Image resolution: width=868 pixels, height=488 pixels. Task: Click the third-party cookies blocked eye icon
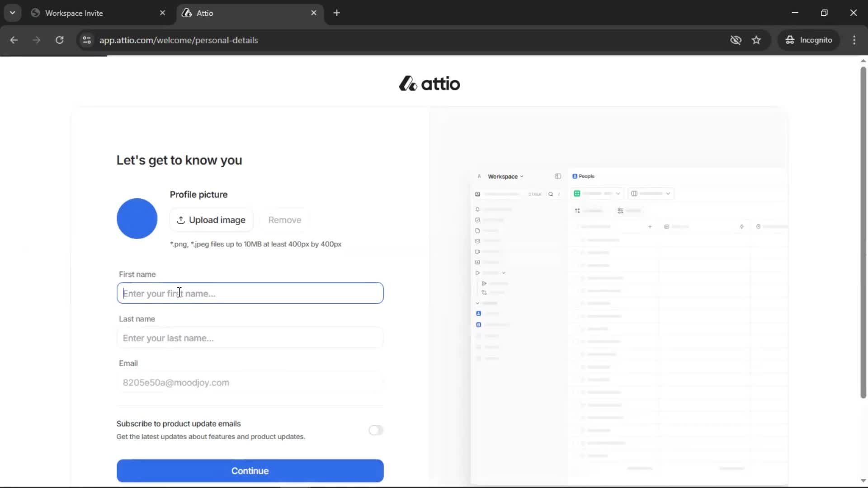pyautogui.click(x=736, y=40)
